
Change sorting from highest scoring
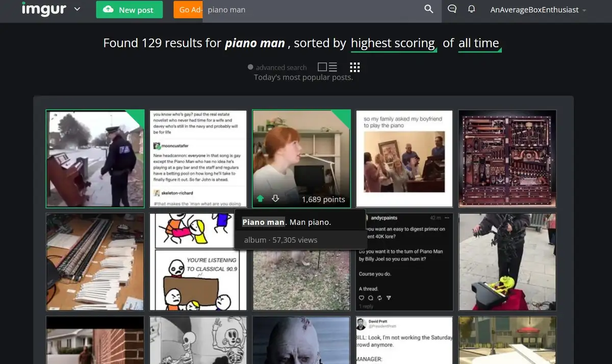pyautogui.click(x=393, y=44)
